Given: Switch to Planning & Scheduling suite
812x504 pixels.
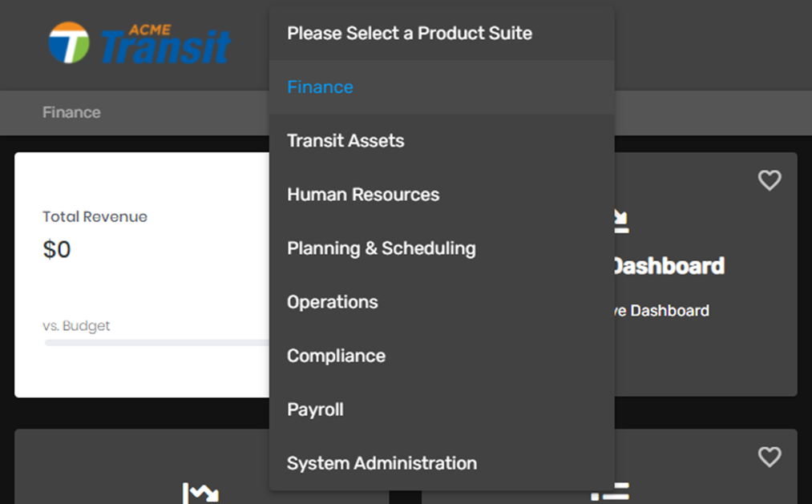Looking at the screenshot, I should [x=382, y=248].
